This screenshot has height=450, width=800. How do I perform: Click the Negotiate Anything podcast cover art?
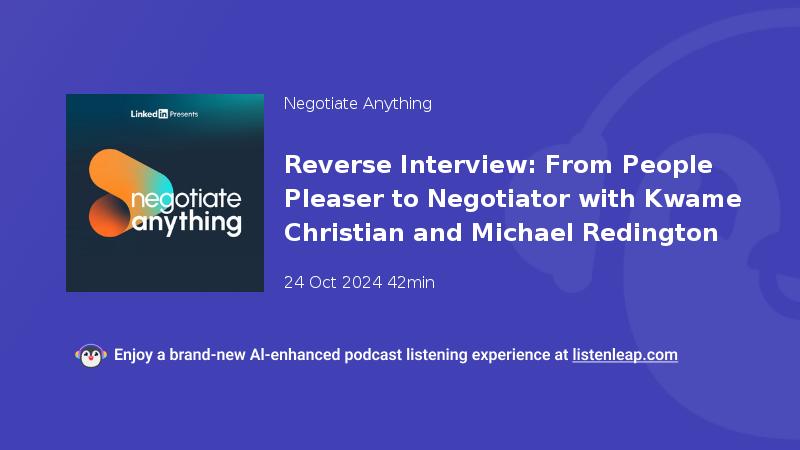coord(165,193)
